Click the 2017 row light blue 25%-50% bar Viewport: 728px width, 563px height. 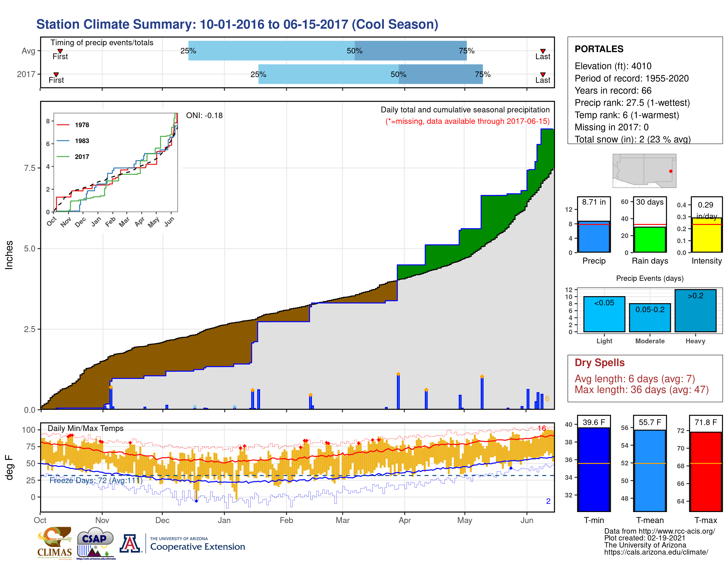point(328,74)
